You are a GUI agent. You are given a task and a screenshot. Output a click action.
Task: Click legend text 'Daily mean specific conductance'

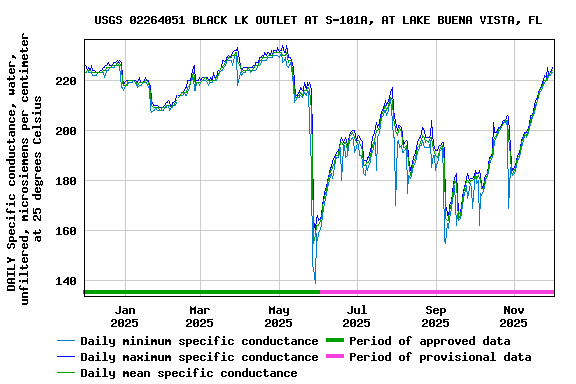click(189, 373)
